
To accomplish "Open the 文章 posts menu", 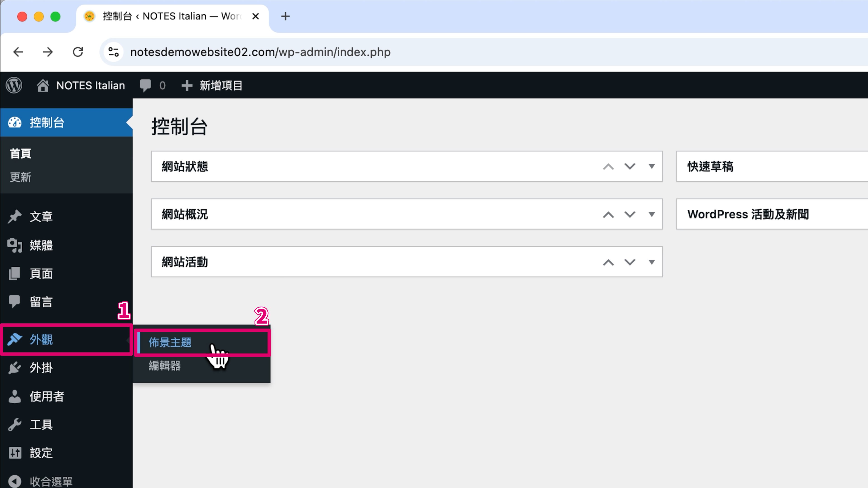I will tap(41, 217).
